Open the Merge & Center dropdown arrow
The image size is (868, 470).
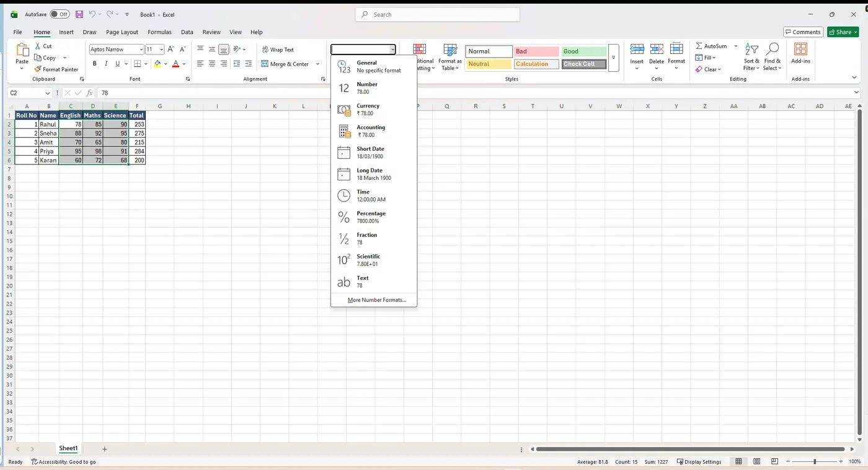pyautogui.click(x=317, y=64)
